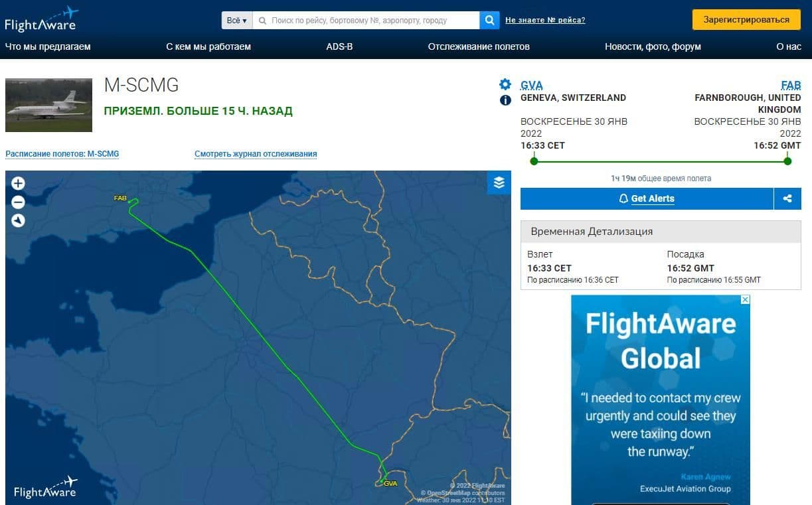Click the arrival end of flight progress bar

coord(787,161)
